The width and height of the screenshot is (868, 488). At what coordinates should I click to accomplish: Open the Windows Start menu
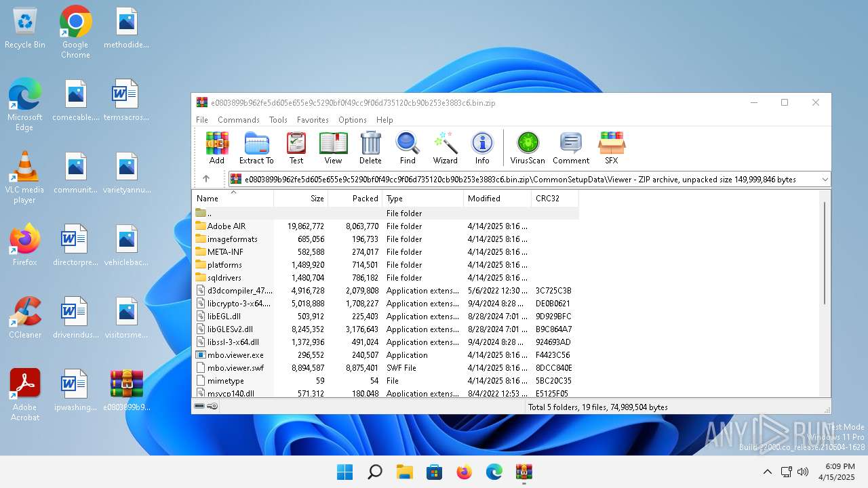[344, 472]
